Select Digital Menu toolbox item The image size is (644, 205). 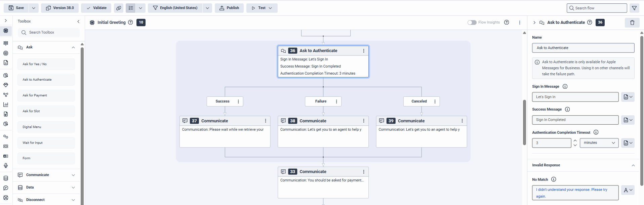[x=46, y=127]
